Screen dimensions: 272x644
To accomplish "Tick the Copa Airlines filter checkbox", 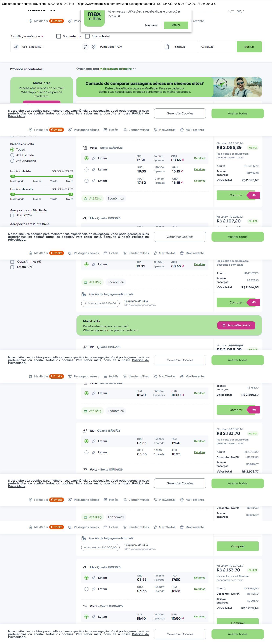I will tap(12, 262).
